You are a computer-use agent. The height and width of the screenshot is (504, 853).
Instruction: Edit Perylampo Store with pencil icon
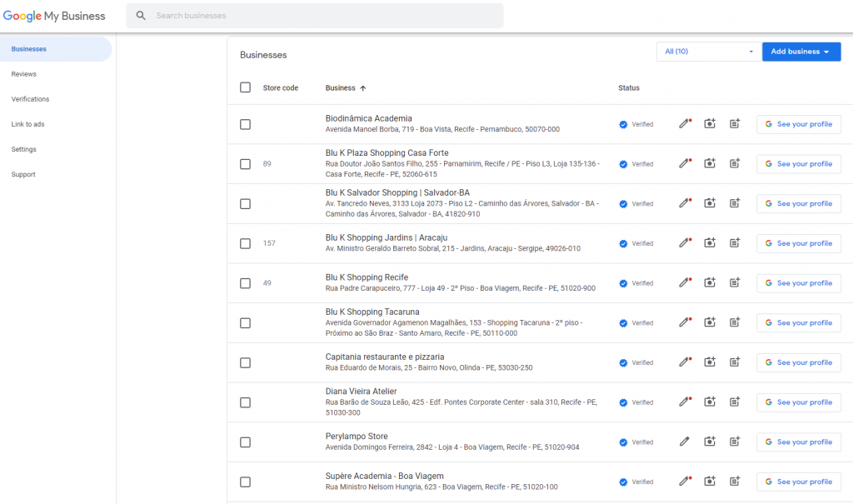point(685,442)
